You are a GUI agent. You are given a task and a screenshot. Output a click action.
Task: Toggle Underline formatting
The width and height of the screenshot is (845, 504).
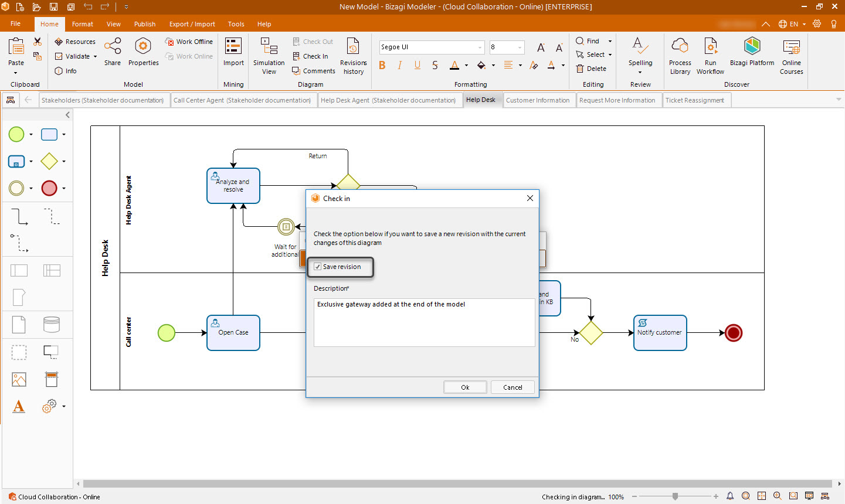418,65
